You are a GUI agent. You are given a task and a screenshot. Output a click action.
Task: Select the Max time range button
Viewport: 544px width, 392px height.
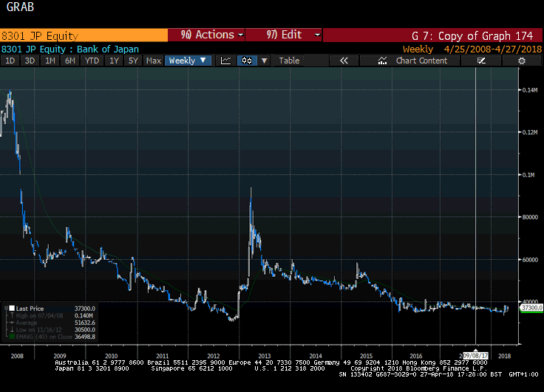154,61
